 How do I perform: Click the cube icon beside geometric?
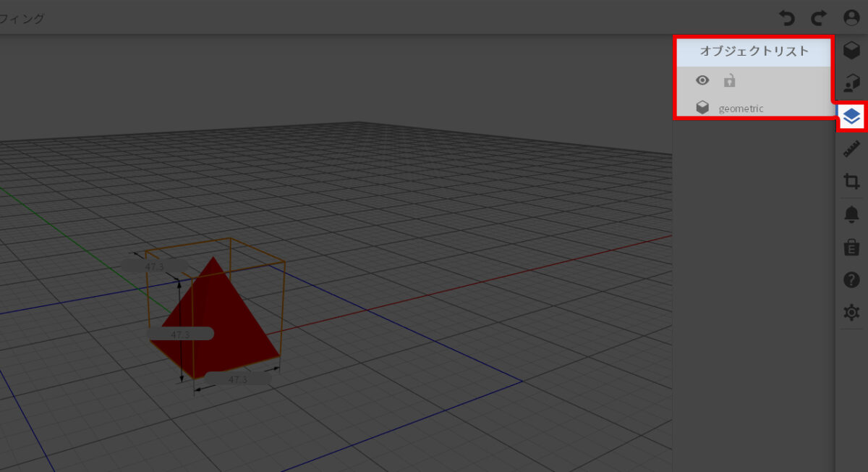pos(702,108)
